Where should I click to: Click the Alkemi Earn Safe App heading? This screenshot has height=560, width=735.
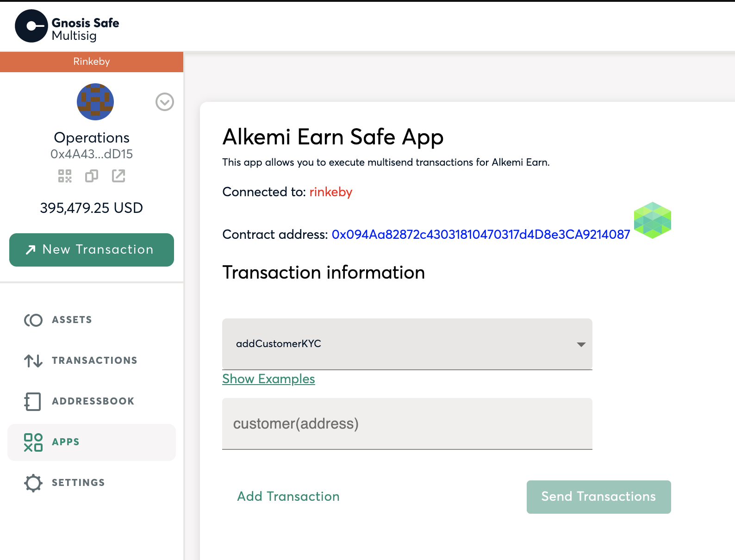pyautogui.click(x=333, y=137)
